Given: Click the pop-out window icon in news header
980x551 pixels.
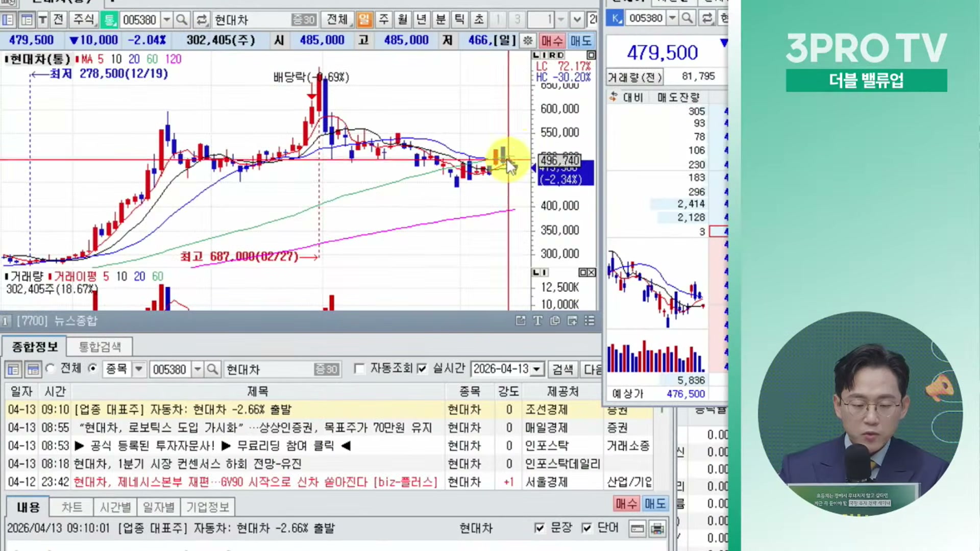Looking at the screenshot, I should pyautogui.click(x=520, y=320).
